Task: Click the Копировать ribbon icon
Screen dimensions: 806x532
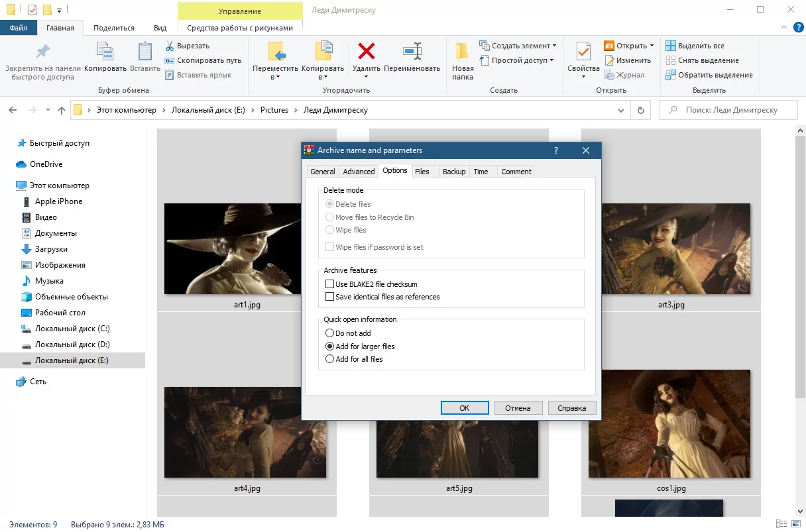Action: pyautogui.click(x=105, y=52)
